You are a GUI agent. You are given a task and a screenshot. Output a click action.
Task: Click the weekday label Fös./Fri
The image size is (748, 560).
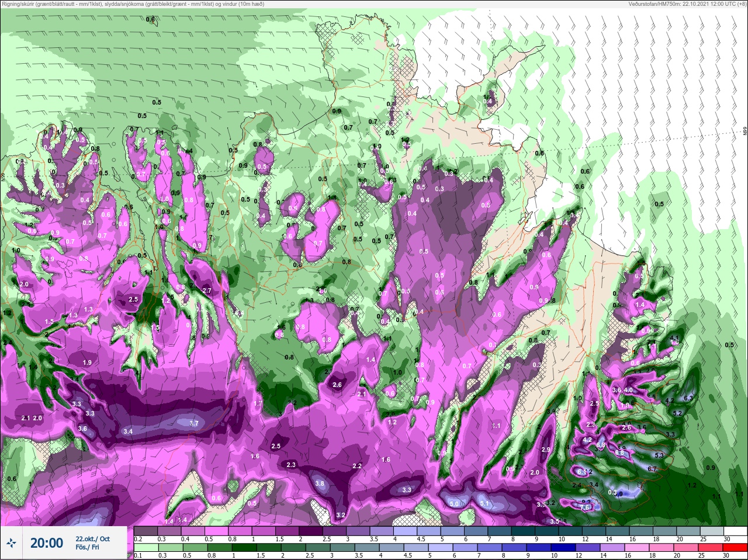(x=88, y=547)
